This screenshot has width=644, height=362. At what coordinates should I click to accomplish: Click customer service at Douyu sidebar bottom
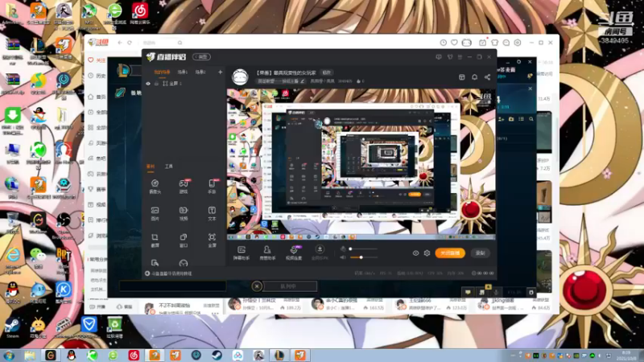[125, 307]
